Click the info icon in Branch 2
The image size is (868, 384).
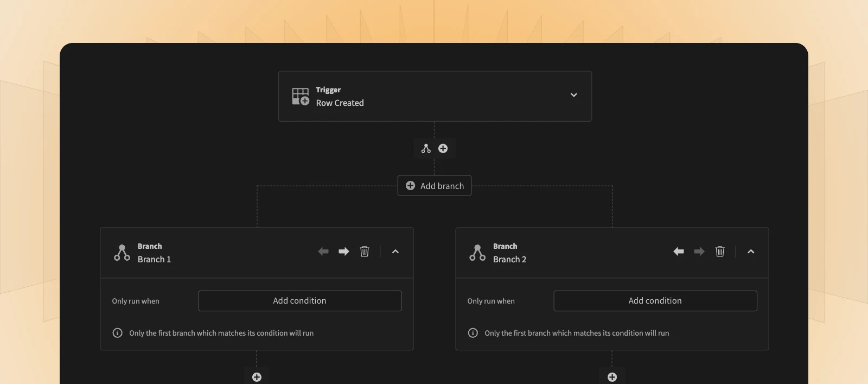click(473, 333)
